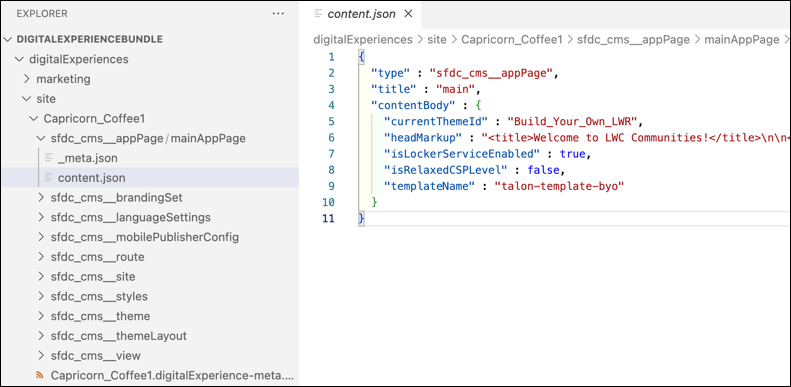Click the "currentThemeId" key
The image size is (791, 387).
coord(435,122)
